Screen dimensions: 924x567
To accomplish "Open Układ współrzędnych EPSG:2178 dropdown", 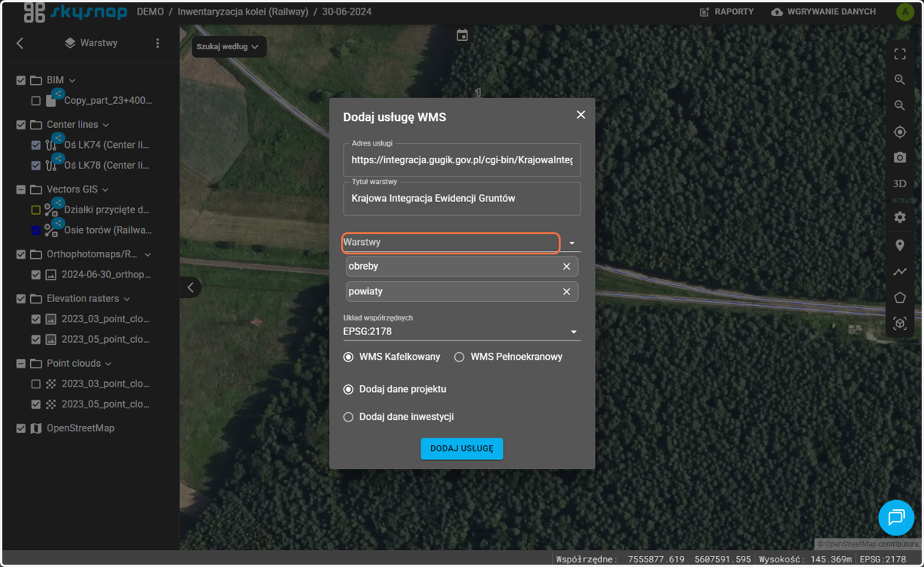I will click(x=462, y=332).
